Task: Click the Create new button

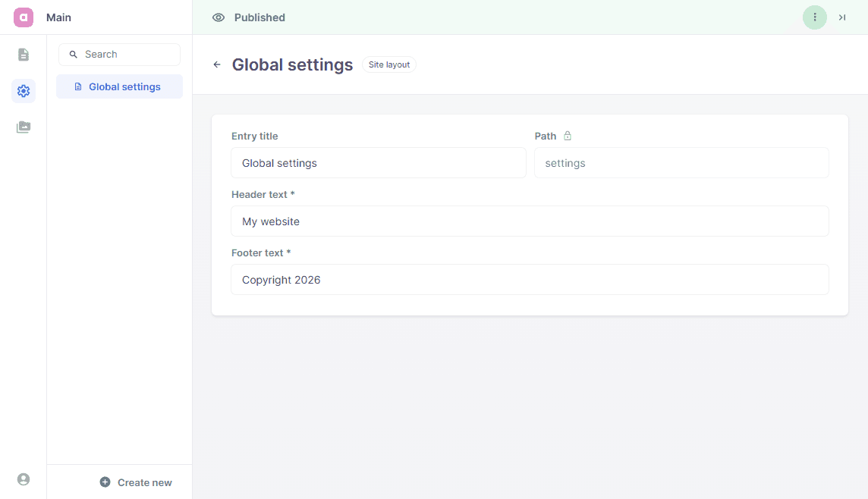Action: [136, 482]
